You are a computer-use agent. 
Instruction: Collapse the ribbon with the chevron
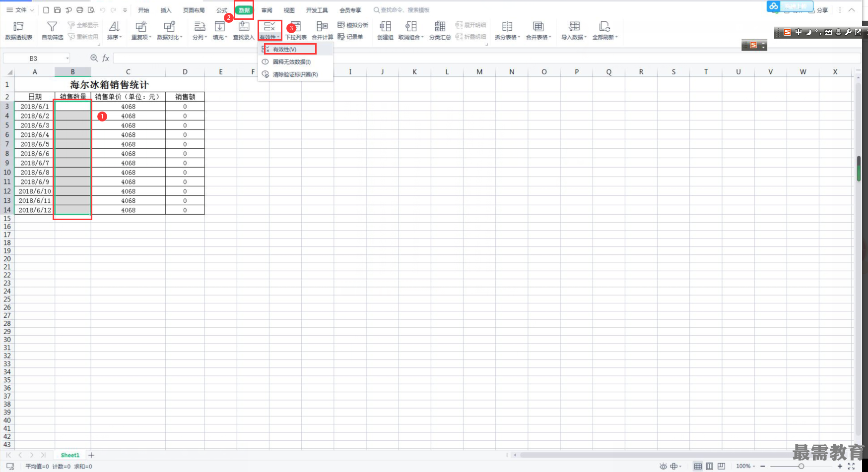[852, 10]
